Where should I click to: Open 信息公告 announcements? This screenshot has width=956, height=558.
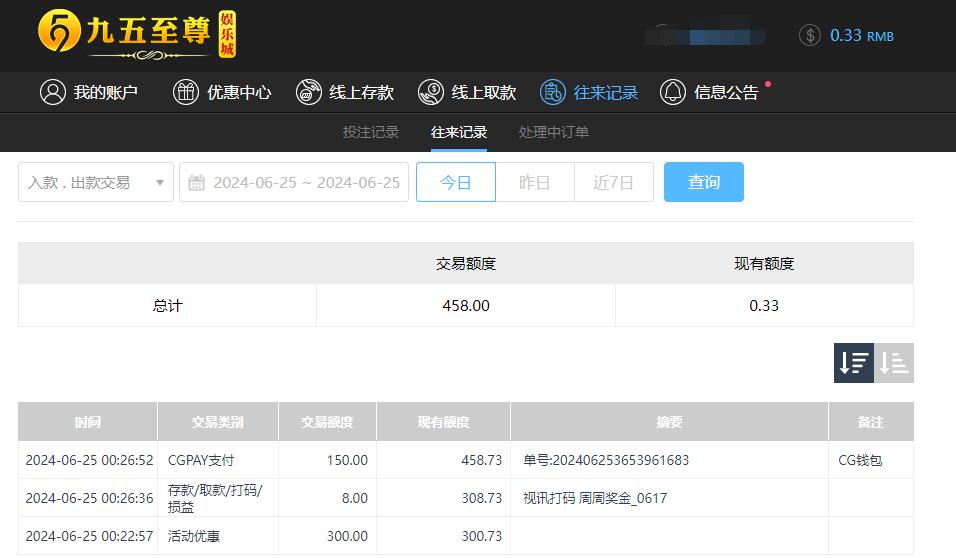point(710,92)
